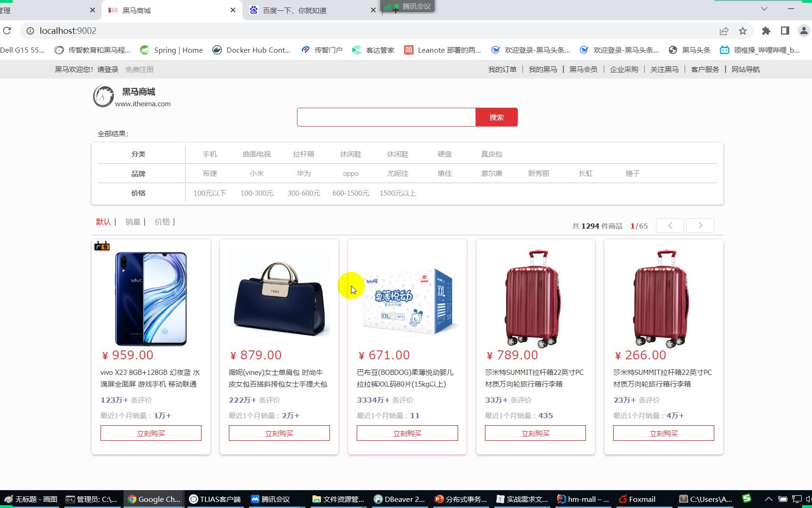Filter by 拉杆箱 category
Image resolution: width=812 pixels, height=508 pixels.
pyautogui.click(x=304, y=154)
